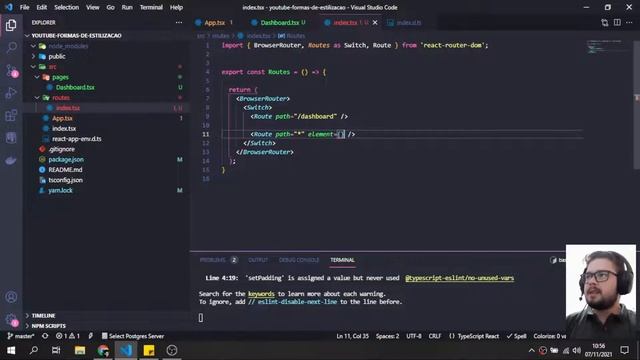Viewport: 640px width, 360px height.
Task: Open Explorer more actions ellipsis
Action: click(179, 22)
